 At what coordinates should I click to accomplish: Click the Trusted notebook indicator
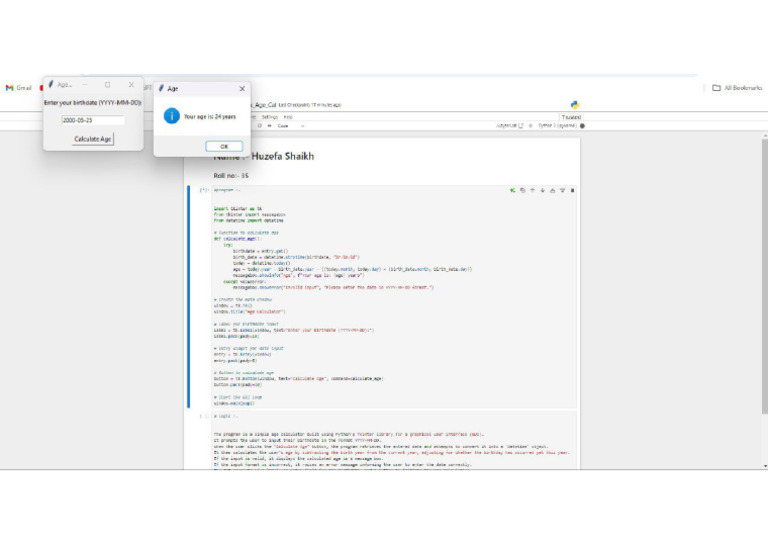[571, 116]
